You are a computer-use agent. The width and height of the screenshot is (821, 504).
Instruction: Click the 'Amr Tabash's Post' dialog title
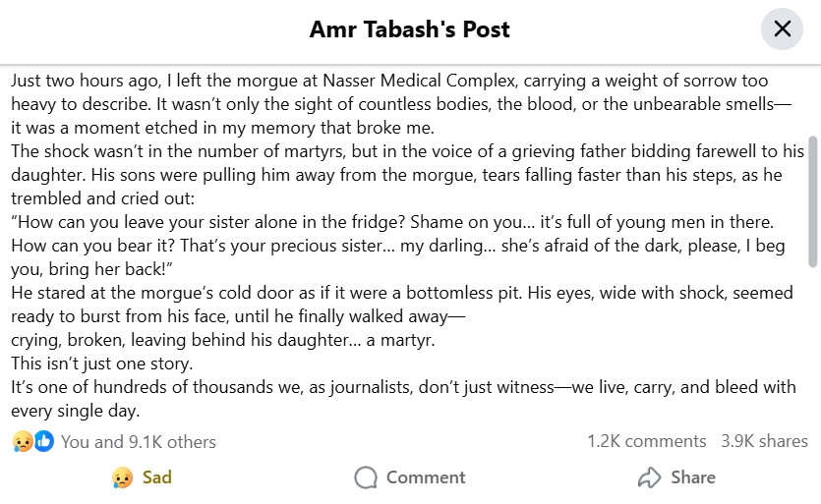click(409, 29)
